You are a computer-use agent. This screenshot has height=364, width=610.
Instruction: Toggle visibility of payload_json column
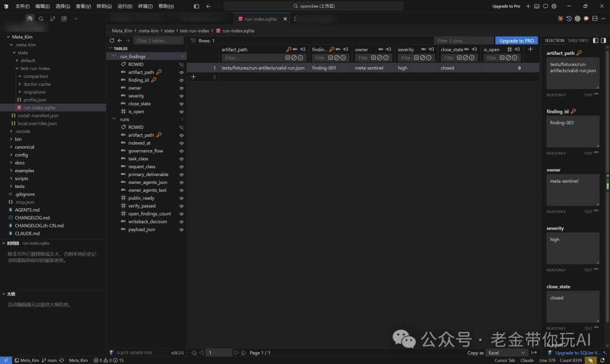click(x=181, y=230)
